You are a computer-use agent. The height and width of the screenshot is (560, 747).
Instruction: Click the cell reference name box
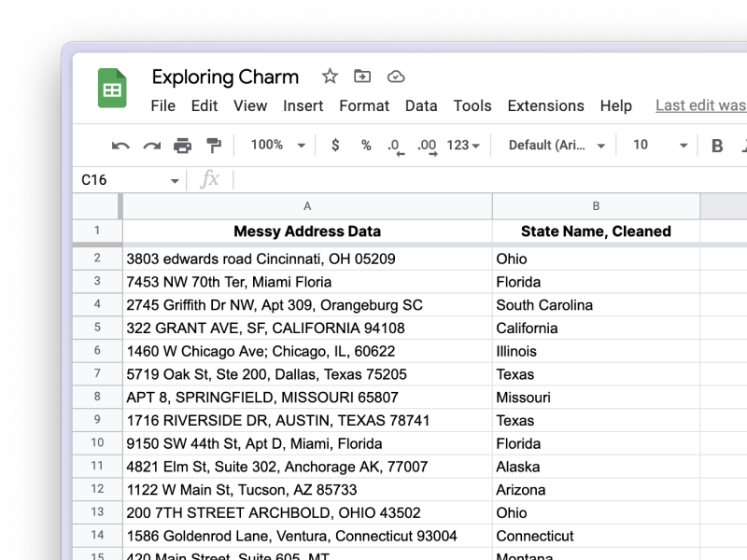(x=129, y=180)
